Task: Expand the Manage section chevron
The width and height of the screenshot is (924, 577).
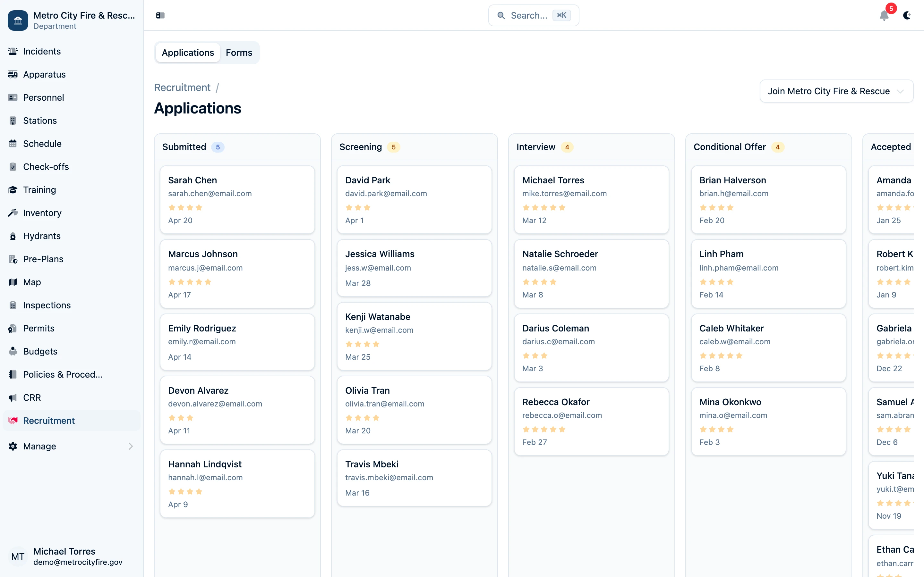Action: pyautogui.click(x=130, y=446)
